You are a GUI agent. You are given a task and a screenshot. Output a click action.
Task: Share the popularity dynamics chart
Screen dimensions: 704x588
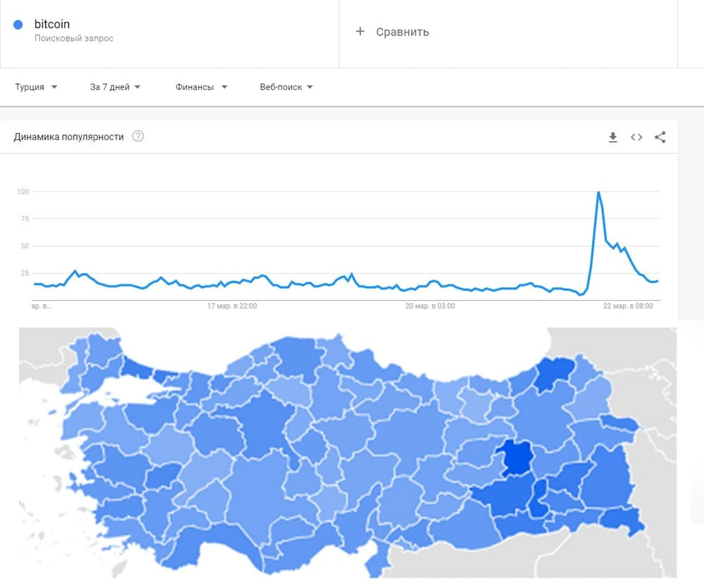coord(660,137)
